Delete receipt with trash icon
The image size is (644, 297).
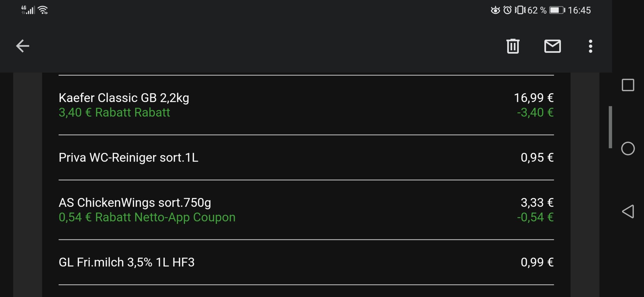[513, 46]
